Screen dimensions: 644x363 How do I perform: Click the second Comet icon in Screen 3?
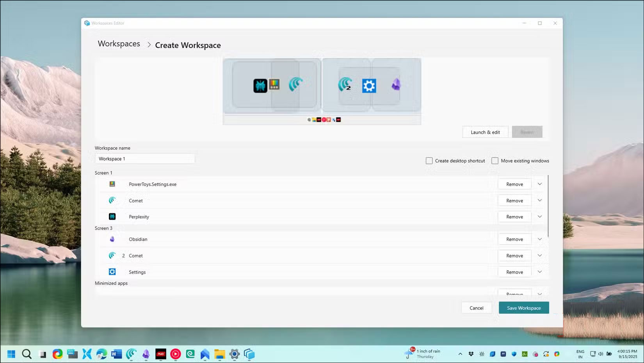point(112,255)
